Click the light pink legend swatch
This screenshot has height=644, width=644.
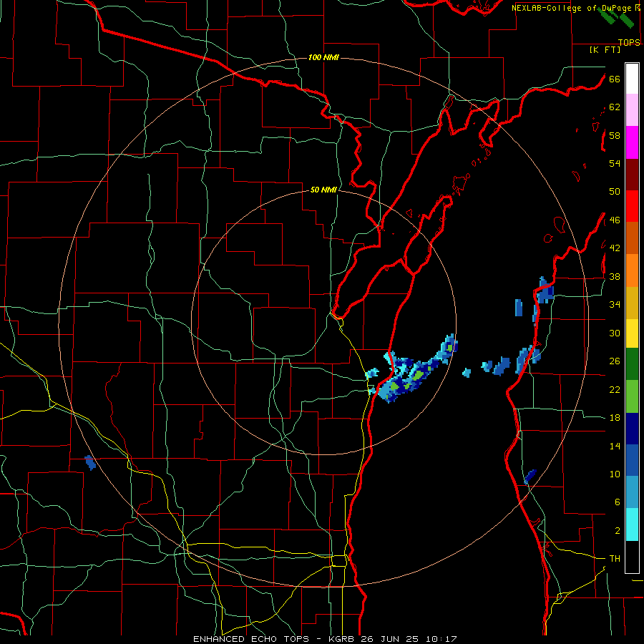pos(632,110)
